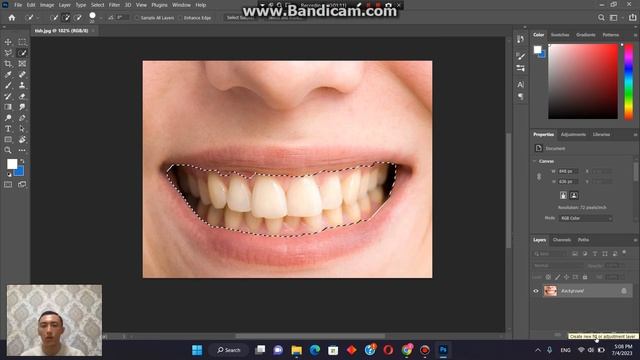Select the Eyedropper tool

coord(8,75)
